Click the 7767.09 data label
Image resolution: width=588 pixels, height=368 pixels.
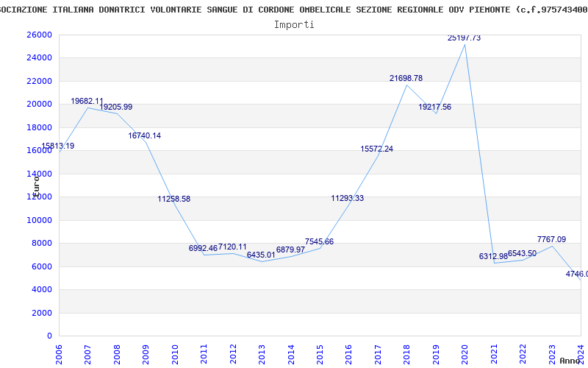(x=551, y=239)
